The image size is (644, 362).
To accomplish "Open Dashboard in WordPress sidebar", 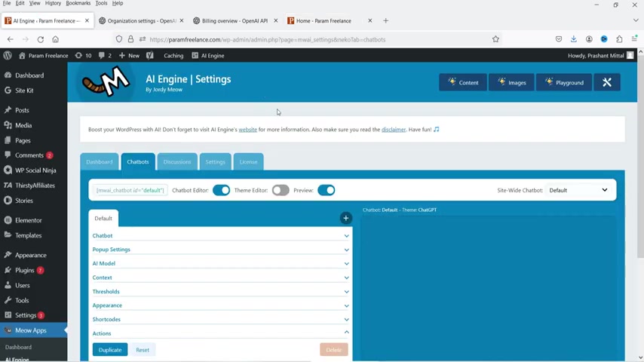I will click(29, 75).
